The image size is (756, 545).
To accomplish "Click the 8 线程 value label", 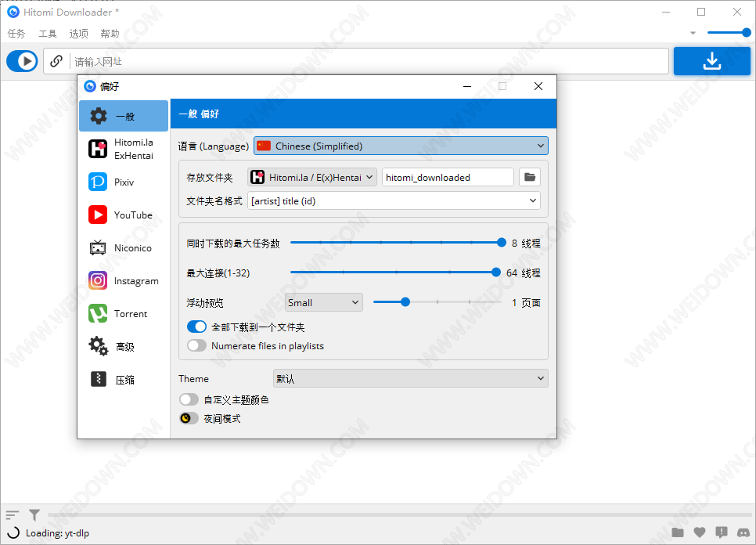I will 526,243.
